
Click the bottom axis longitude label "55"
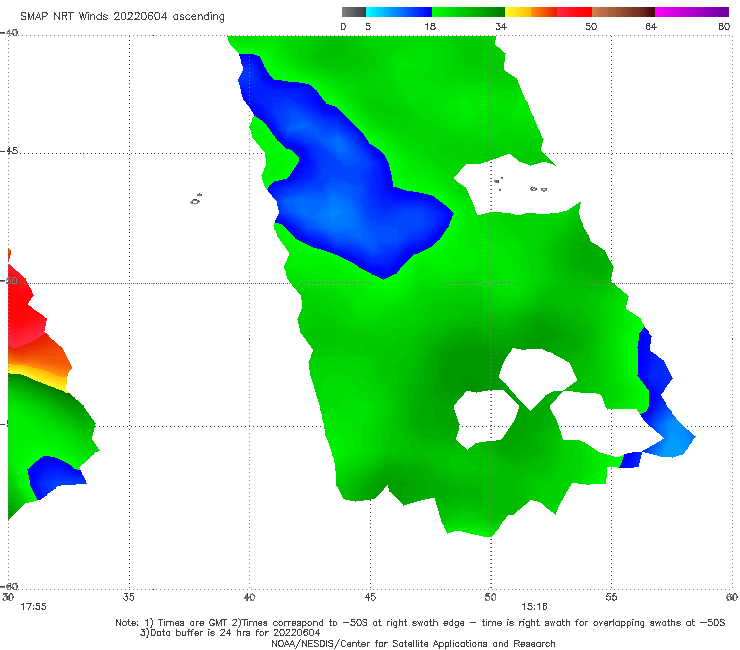coord(611,597)
